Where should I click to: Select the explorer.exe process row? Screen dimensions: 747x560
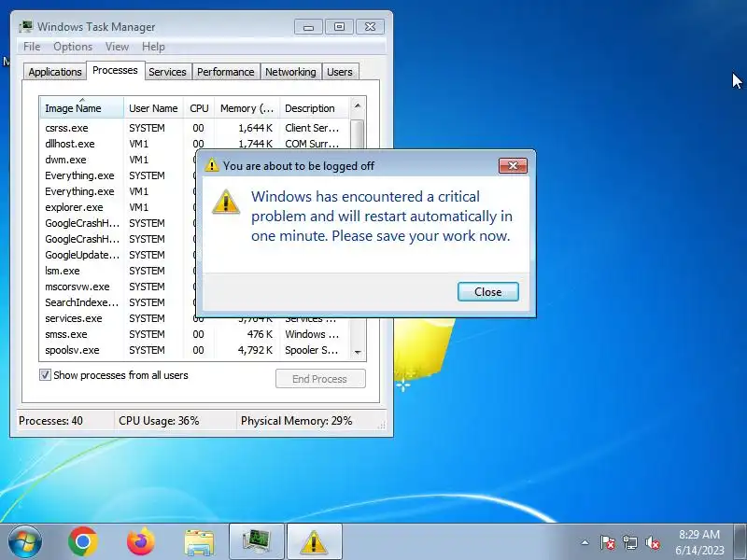click(118, 207)
